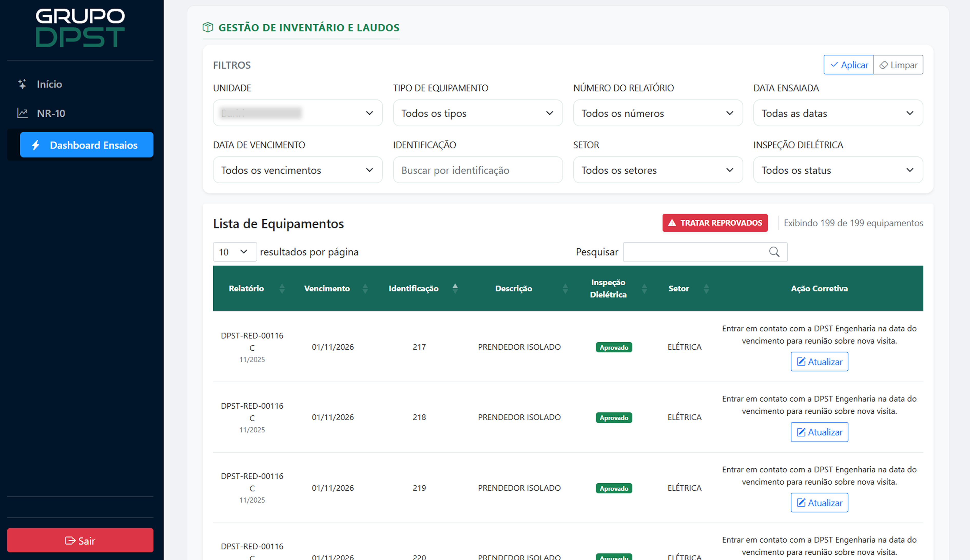
Task: Click identification number 217
Action: click(419, 347)
